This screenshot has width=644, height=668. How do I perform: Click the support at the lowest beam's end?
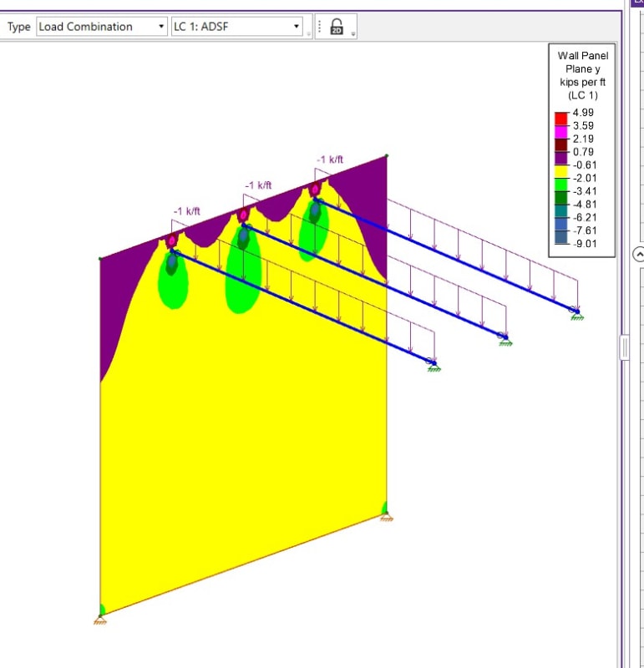(x=434, y=367)
